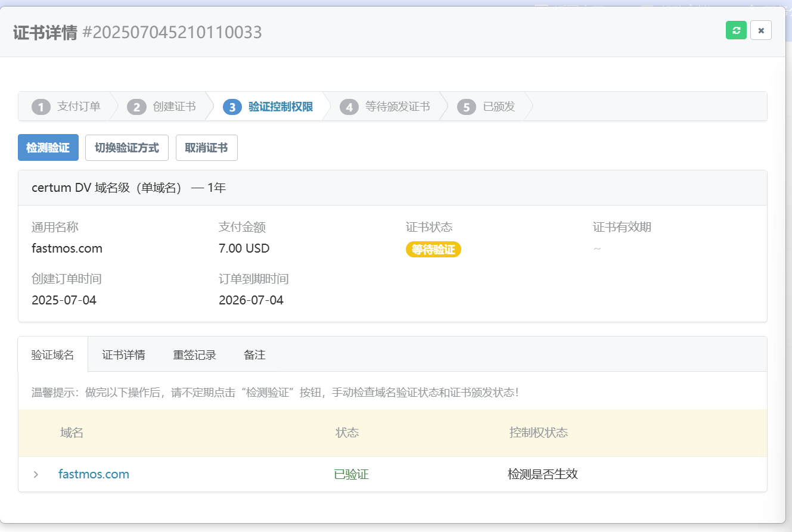The height and width of the screenshot is (532, 792).
Task: Click step 5 已颁发
Action: coord(487,107)
